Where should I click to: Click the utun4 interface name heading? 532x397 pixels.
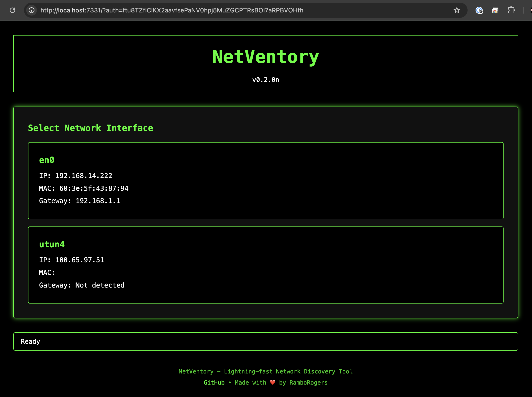(52, 244)
